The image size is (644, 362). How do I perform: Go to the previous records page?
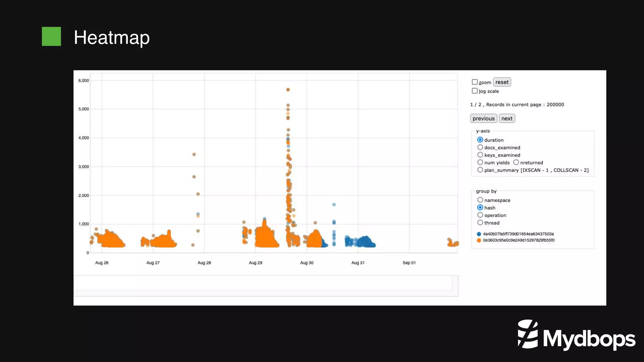pyautogui.click(x=483, y=119)
